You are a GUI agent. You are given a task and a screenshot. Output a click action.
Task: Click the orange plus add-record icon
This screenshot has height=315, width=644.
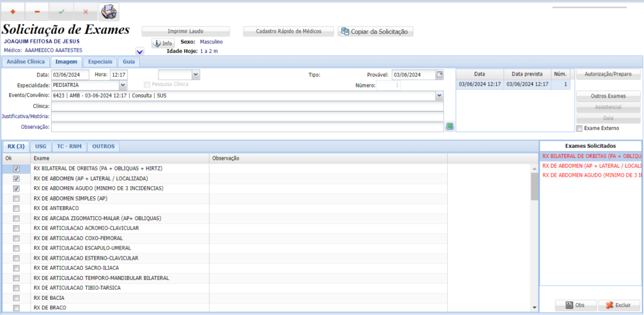click(x=13, y=12)
